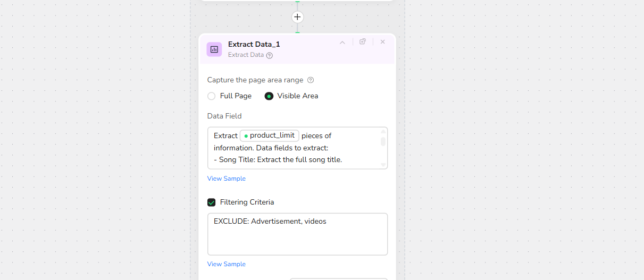Open help icon beside Extract Data subtitle

pos(270,55)
